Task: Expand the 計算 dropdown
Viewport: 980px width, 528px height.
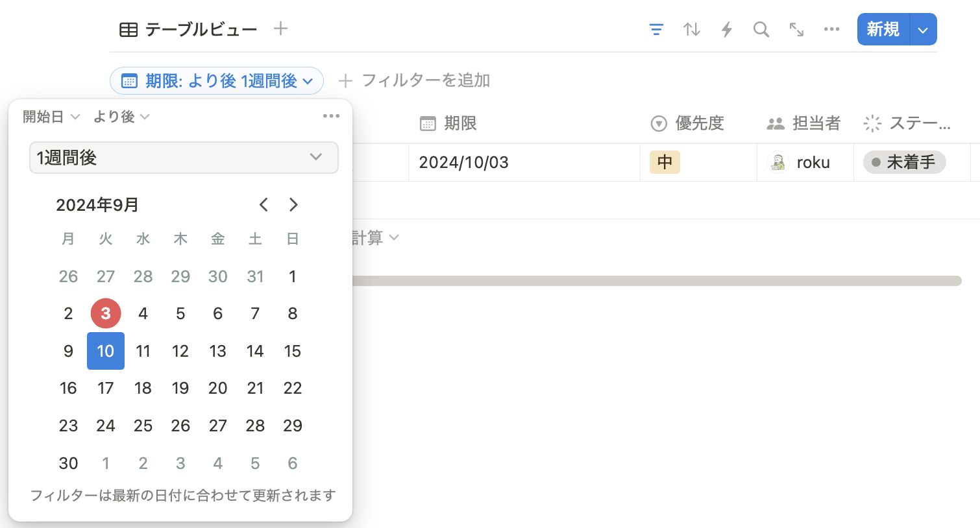Action: click(x=374, y=238)
